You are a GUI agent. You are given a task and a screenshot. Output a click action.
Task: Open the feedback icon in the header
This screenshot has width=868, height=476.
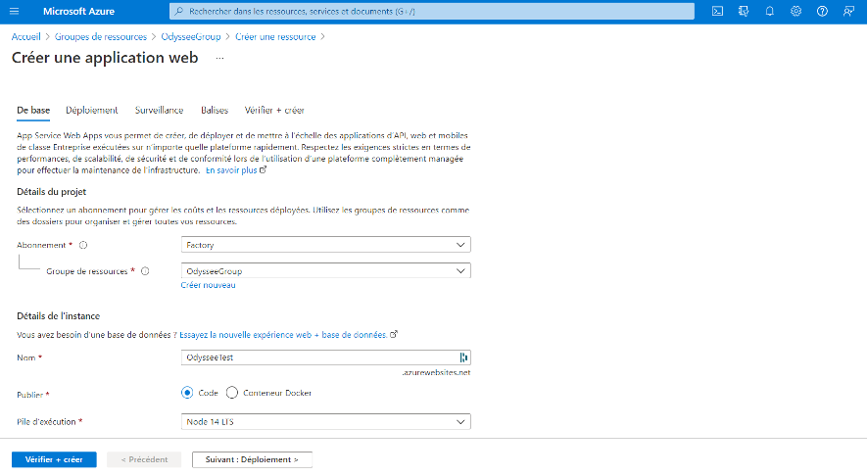pyautogui.click(x=848, y=11)
